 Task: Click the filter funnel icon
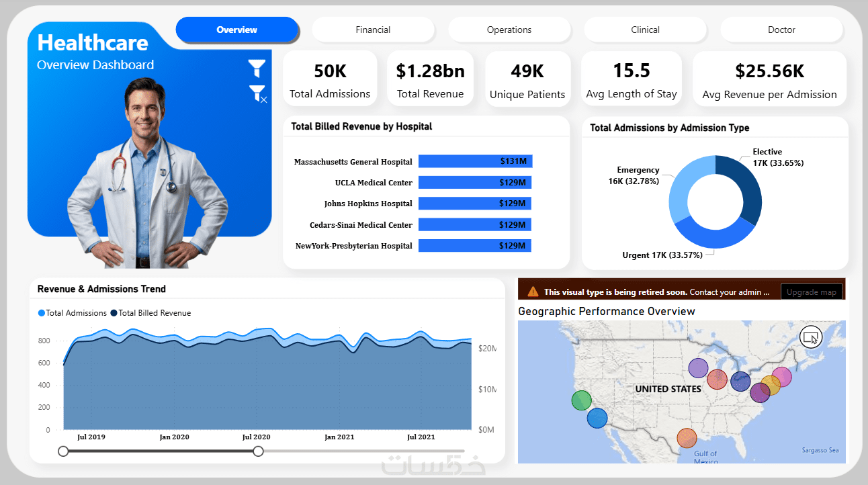(x=257, y=68)
